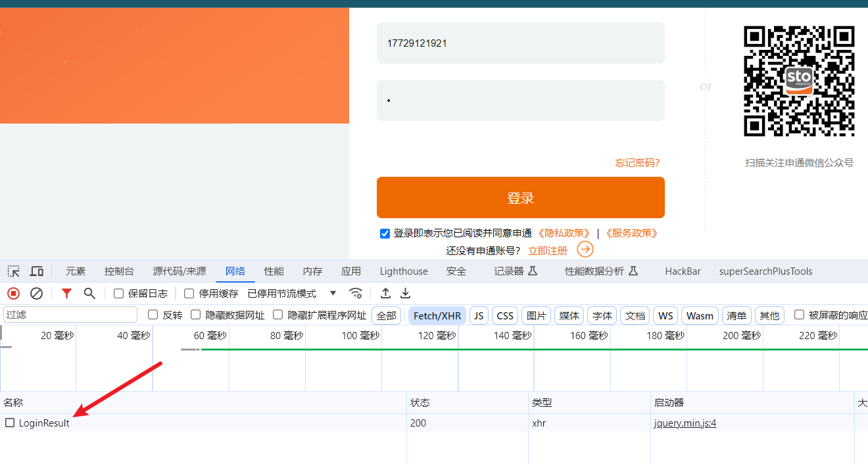Open the 记录器 tab

(x=516, y=271)
